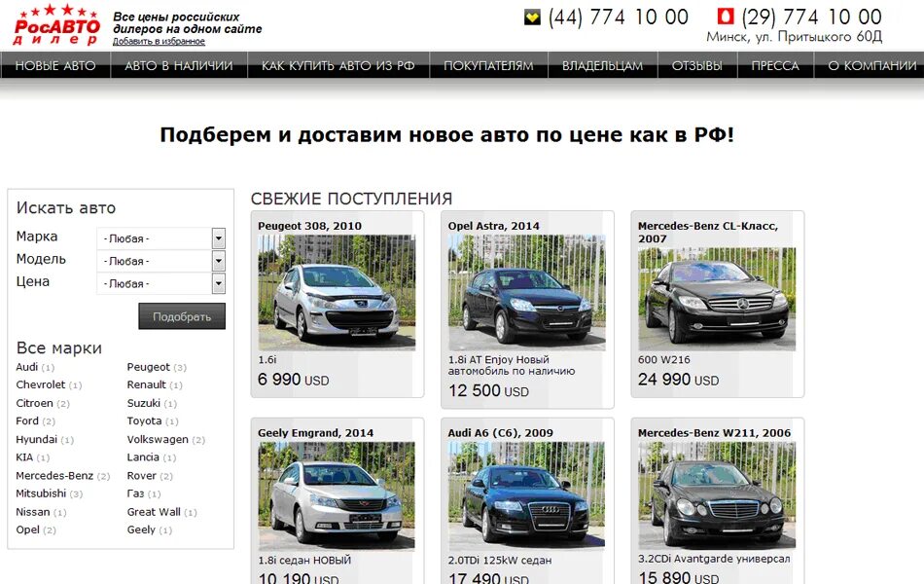This screenshot has height=584, width=924.
Task: Open the Peugeot brand link
Action: coord(148,367)
